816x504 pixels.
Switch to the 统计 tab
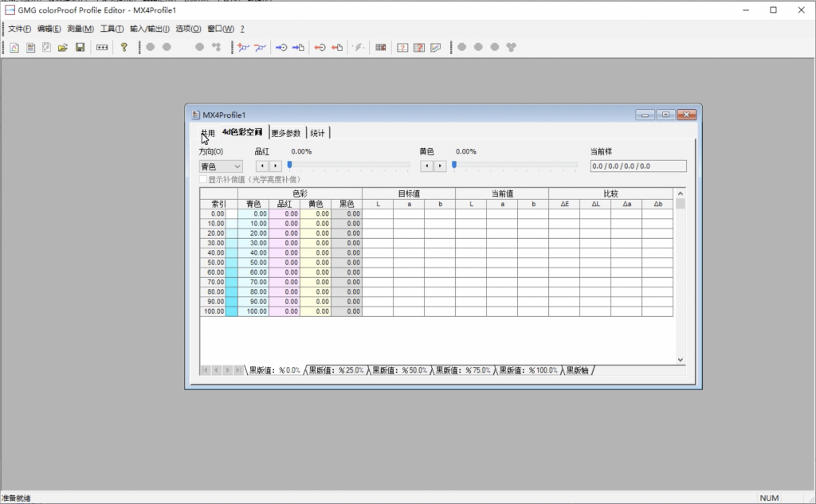pos(317,133)
